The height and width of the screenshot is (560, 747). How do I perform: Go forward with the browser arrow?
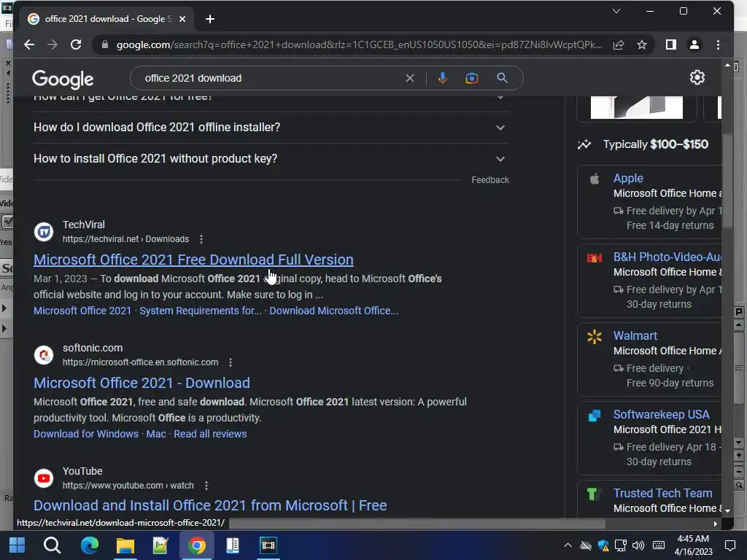53,44
